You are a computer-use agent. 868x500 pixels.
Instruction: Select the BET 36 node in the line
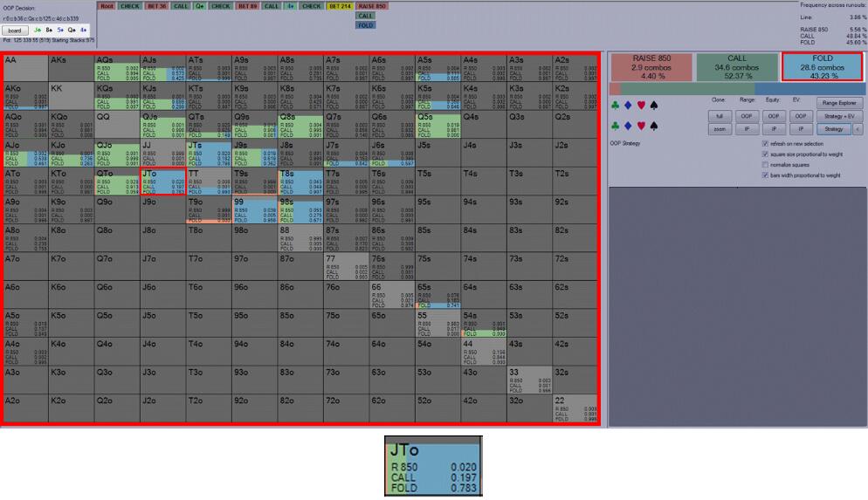(156, 6)
